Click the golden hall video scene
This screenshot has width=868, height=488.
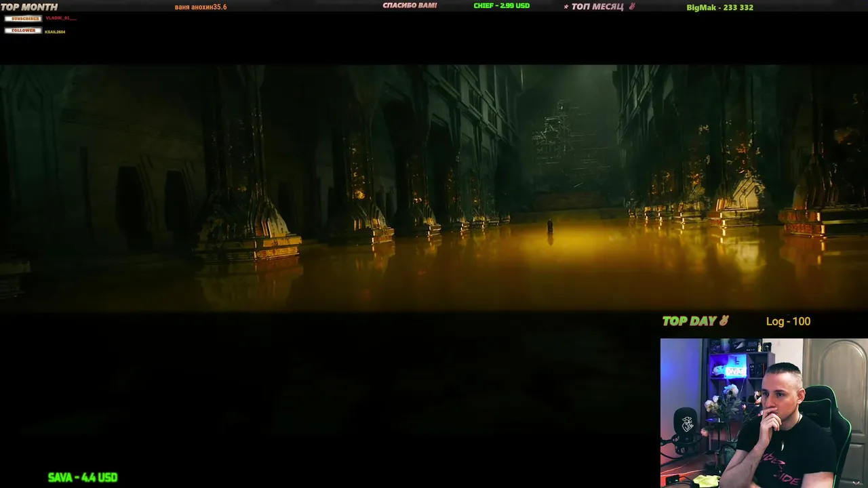pyautogui.click(x=434, y=188)
